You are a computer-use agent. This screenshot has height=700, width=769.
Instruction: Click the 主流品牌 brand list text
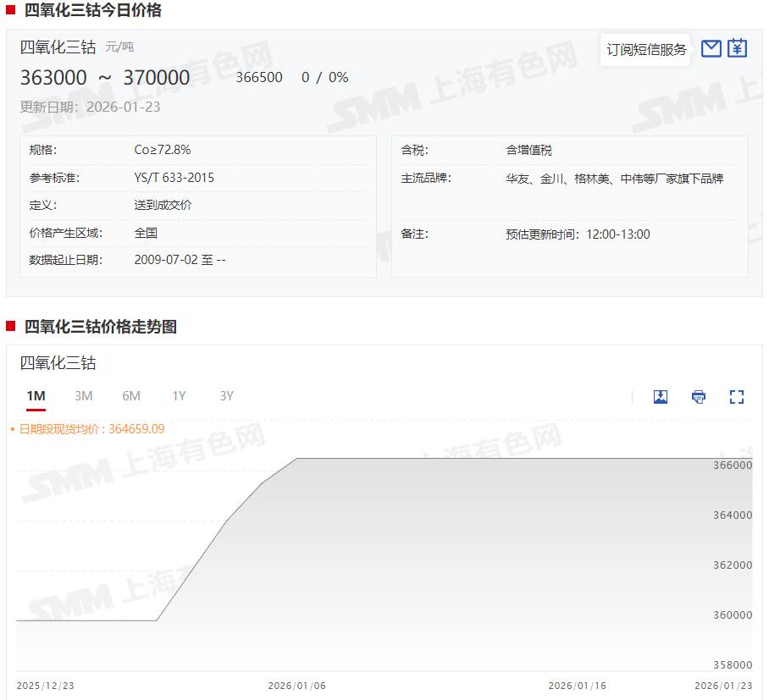614,179
